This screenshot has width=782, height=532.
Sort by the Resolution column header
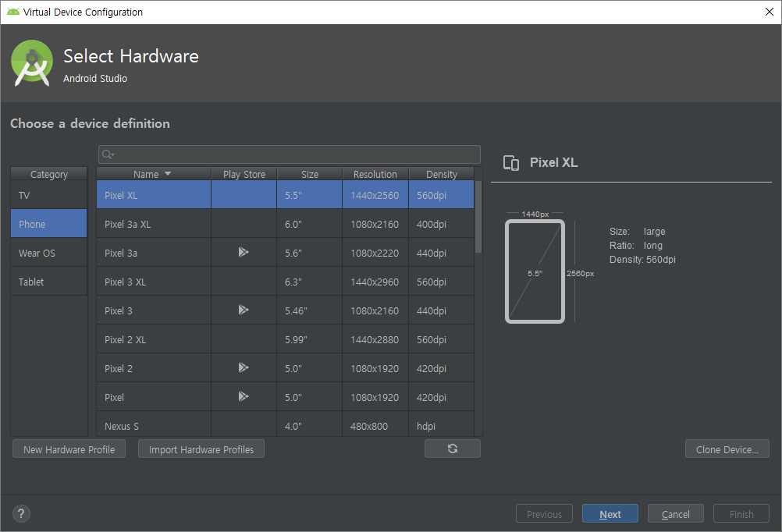[375, 174]
